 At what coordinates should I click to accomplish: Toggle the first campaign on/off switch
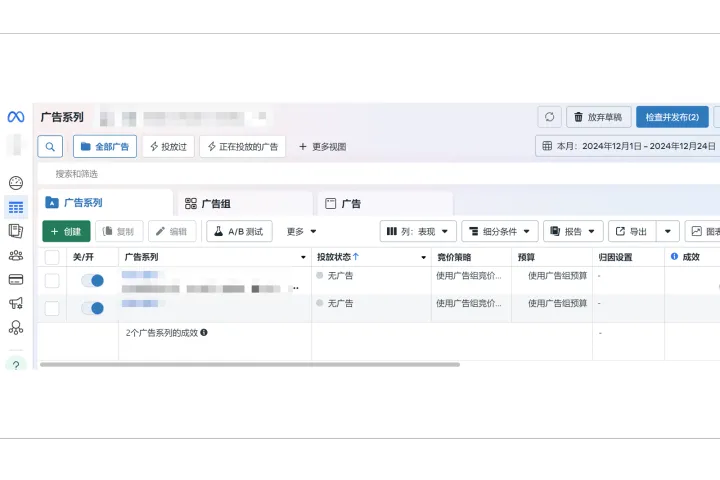click(93, 280)
